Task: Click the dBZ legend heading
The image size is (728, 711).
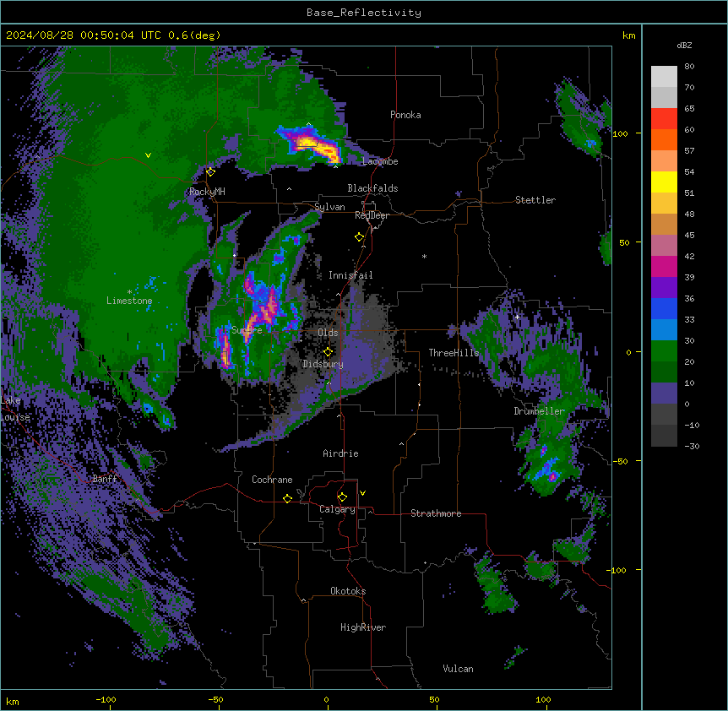Action: [684, 45]
